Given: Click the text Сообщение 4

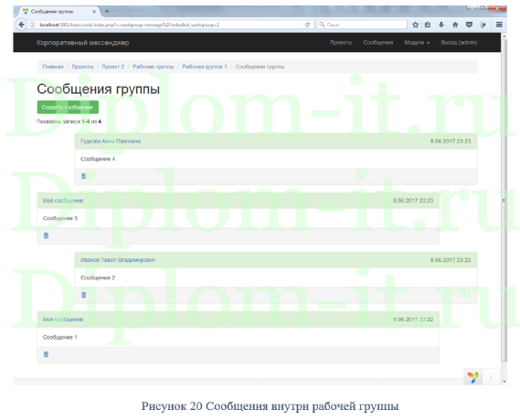Looking at the screenshot, I should tap(98, 159).
